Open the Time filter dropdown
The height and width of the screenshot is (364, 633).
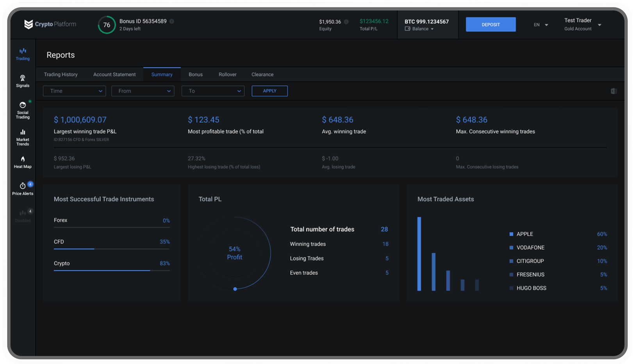tap(74, 91)
